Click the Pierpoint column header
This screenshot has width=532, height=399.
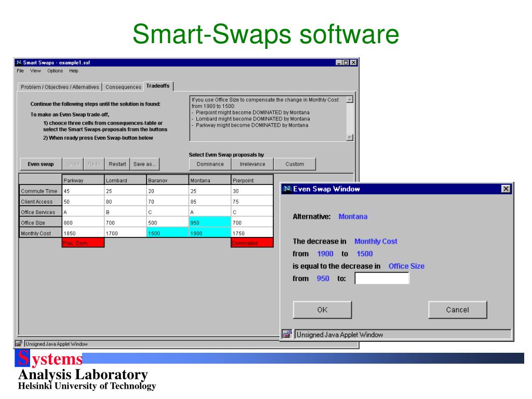[252, 180]
